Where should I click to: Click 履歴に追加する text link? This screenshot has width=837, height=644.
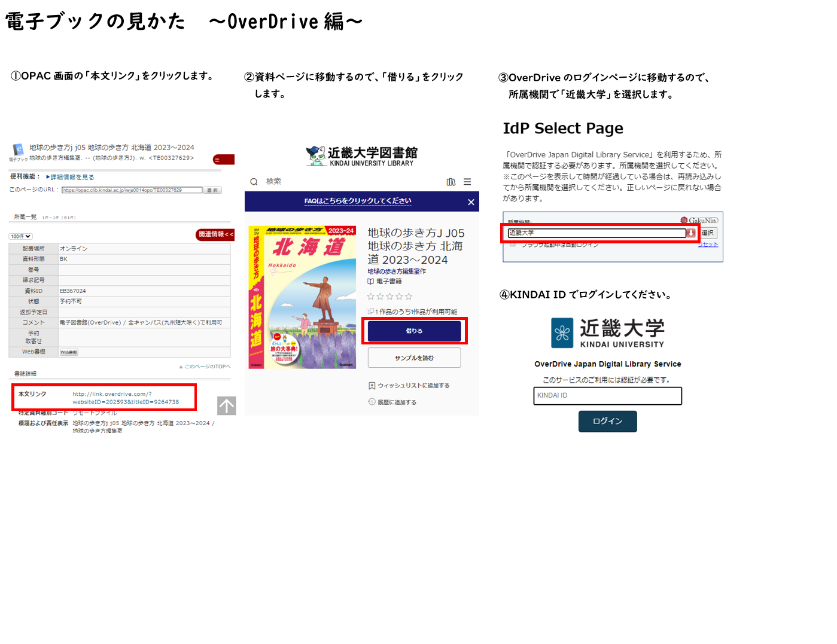point(397,402)
